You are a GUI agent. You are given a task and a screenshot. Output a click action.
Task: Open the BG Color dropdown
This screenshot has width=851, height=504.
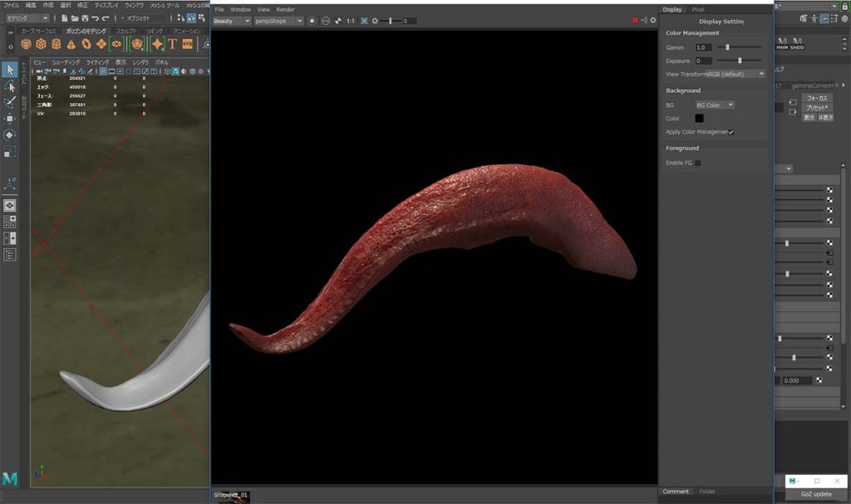click(715, 105)
